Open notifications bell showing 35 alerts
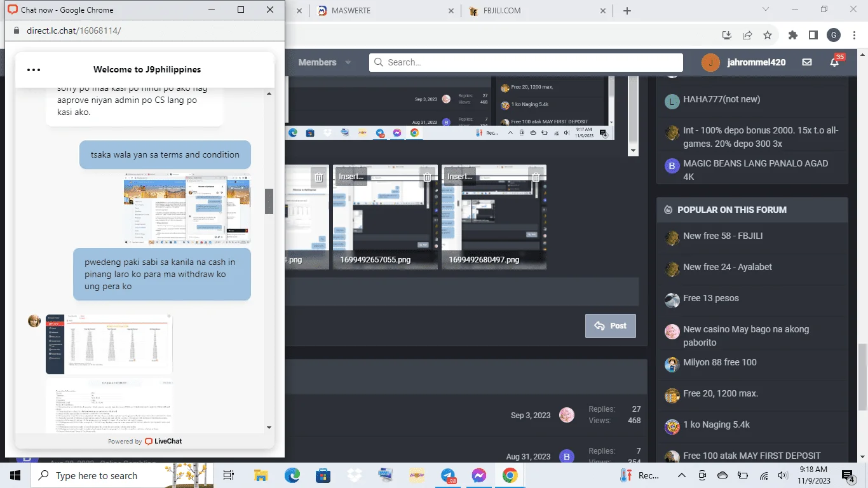868x488 pixels. point(835,62)
